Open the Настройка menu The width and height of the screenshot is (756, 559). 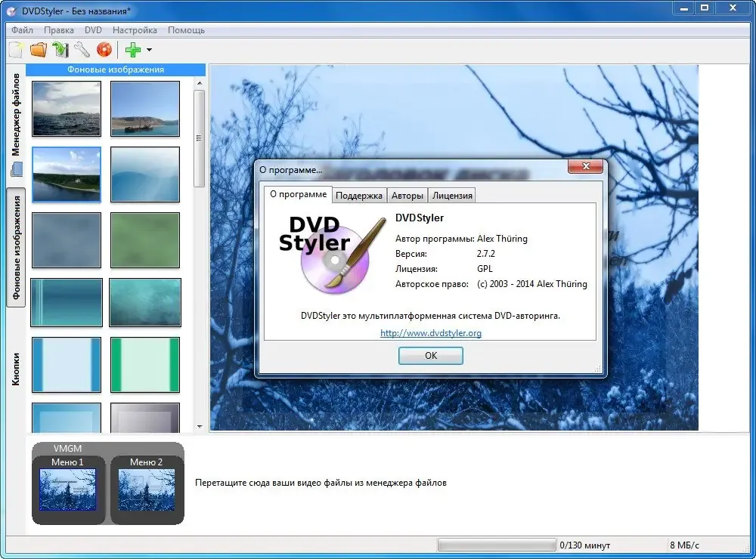pos(135,30)
